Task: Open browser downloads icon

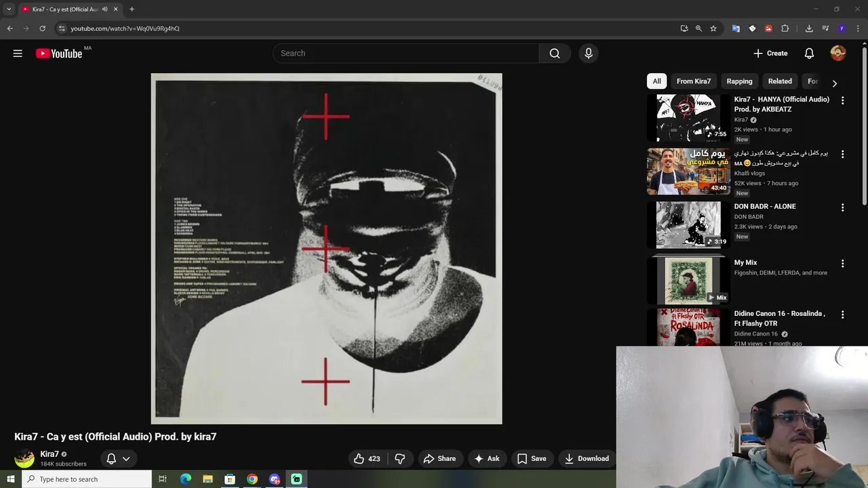Action: [x=809, y=28]
